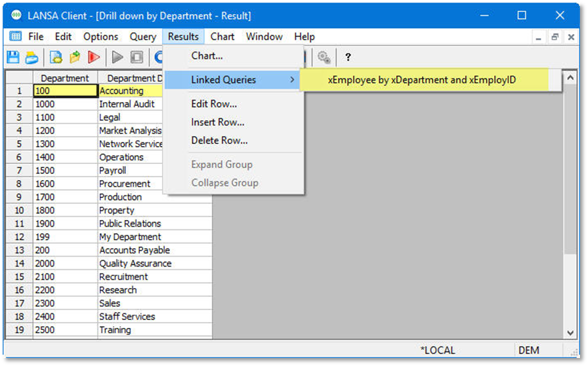
Task: Select the Accounting description cell
Action: (131, 91)
